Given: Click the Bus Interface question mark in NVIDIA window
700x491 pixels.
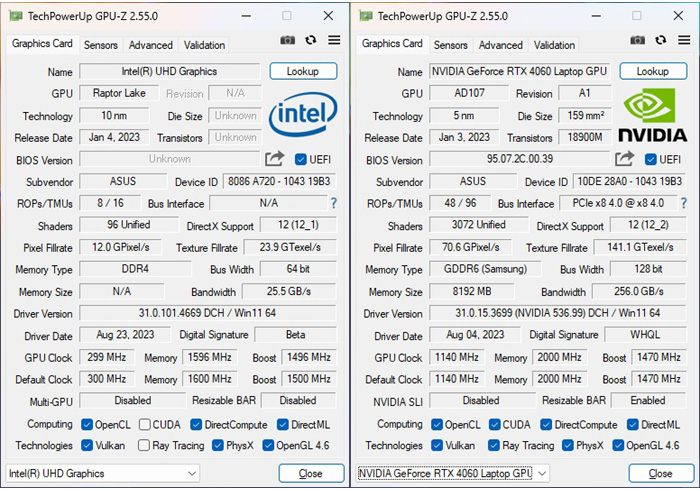Looking at the screenshot, I should point(683,204).
